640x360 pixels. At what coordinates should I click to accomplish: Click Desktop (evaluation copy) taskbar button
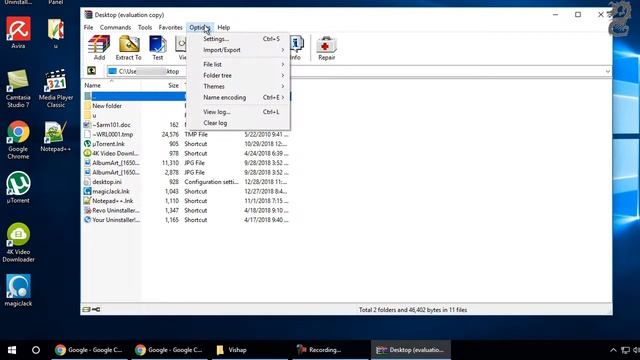(411, 350)
